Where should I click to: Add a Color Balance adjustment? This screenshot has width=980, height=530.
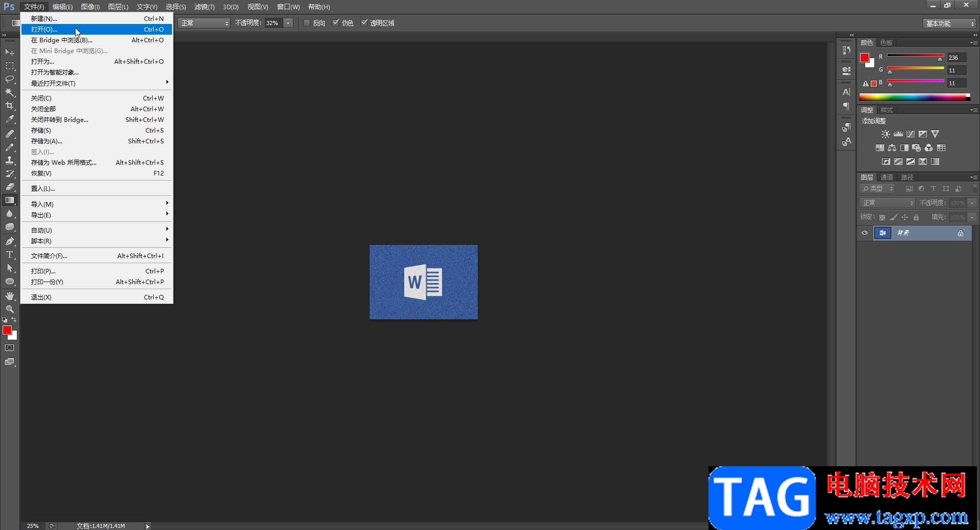point(892,148)
